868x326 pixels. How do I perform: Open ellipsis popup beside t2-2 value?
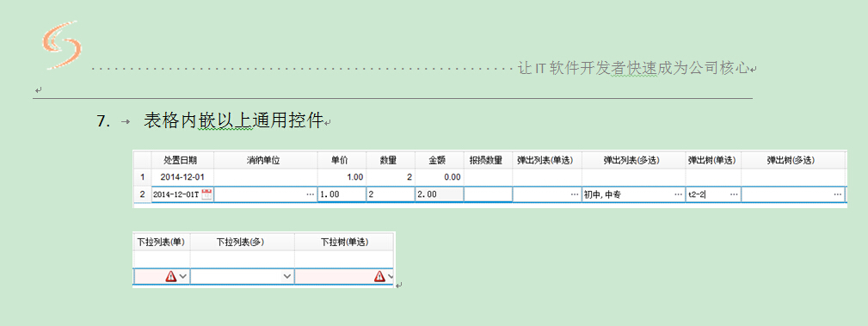(734, 194)
